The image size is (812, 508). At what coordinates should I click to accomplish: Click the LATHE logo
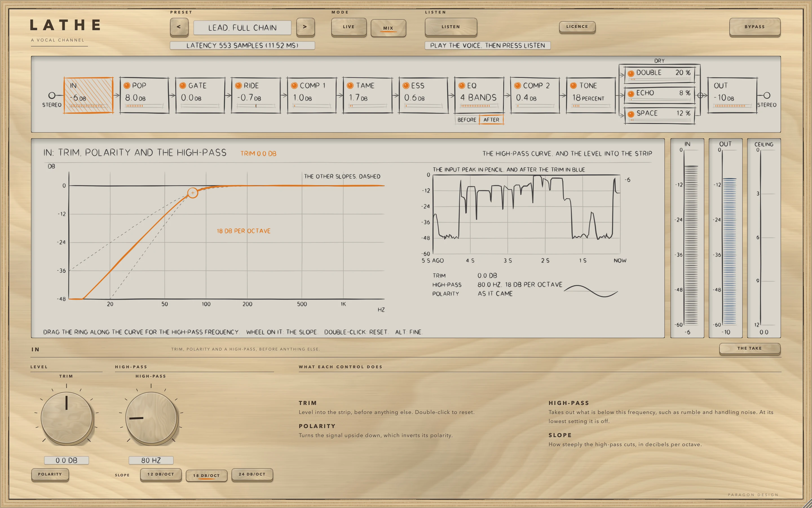coord(65,25)
